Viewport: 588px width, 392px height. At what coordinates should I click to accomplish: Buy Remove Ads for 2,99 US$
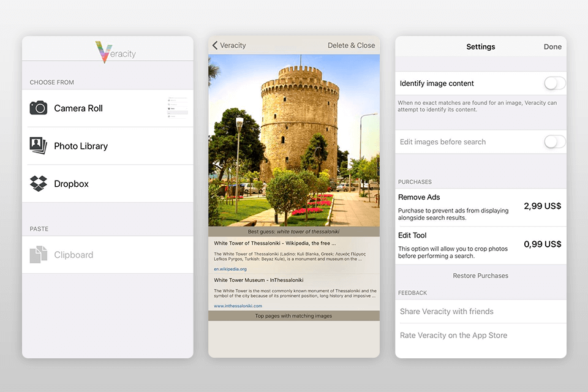[542, 206]
